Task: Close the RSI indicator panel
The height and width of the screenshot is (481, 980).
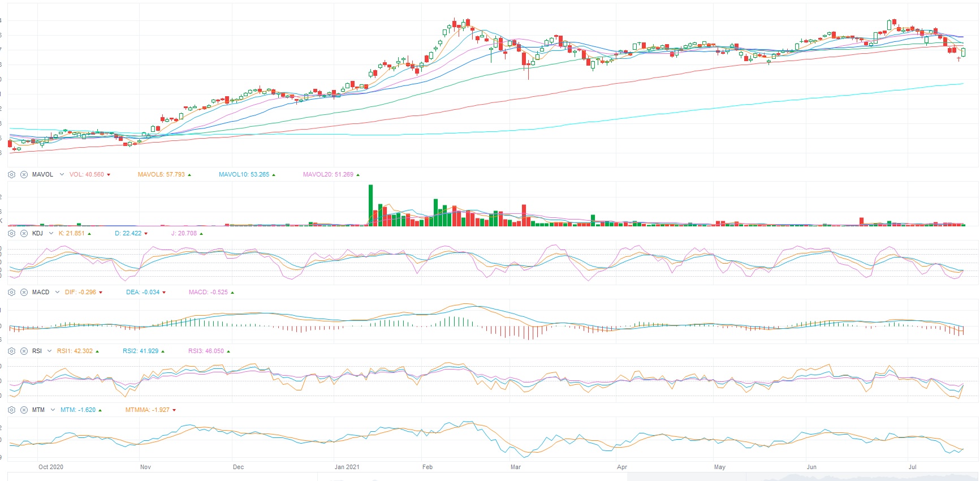Action: tap(24, 351)
